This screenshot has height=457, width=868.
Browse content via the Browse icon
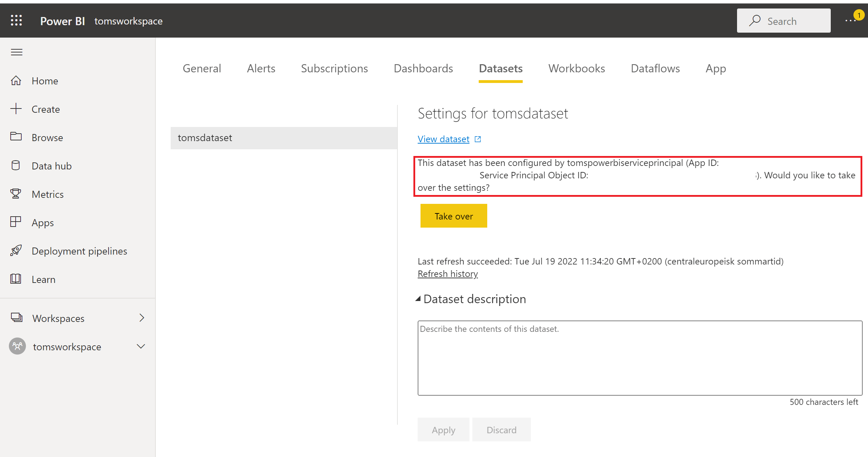(x=47, y=137)
